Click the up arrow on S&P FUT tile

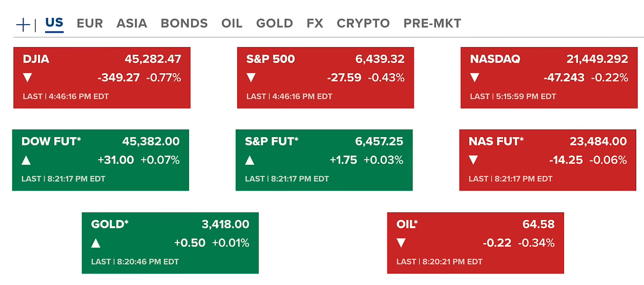tap(250, 160)
